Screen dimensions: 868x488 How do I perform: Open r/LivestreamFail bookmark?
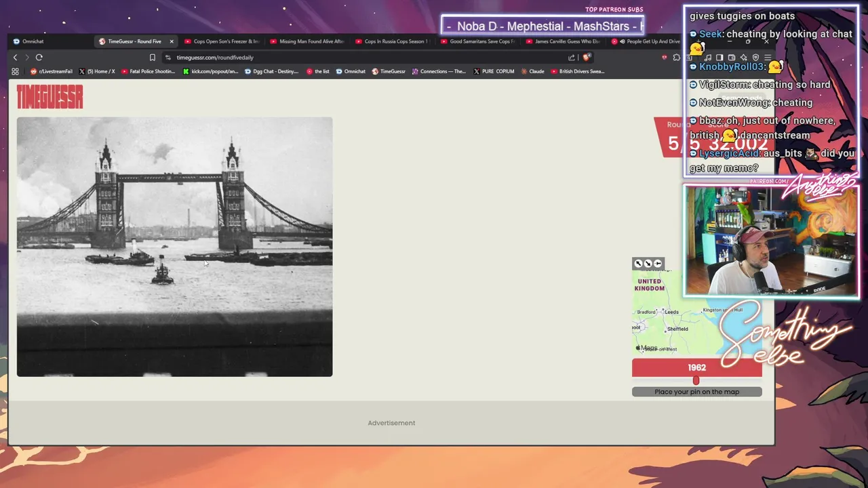click(52, 71)
